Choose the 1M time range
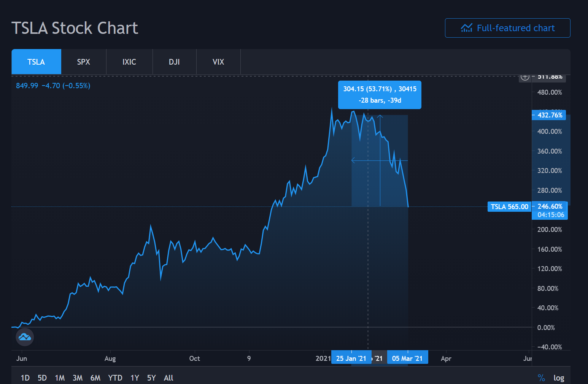Image resolution: width=588 pixels, height=384 pixels. tap(60, 378)
